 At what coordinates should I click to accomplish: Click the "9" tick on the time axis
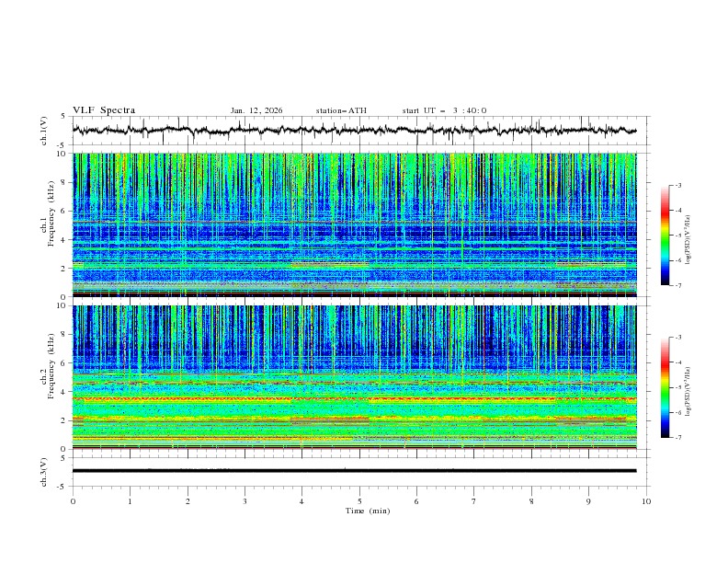(x=588, y=501)
